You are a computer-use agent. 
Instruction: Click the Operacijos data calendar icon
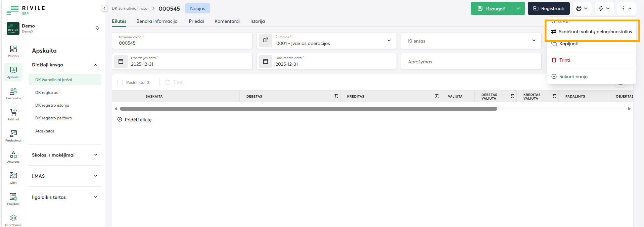[x=121, y=61]
